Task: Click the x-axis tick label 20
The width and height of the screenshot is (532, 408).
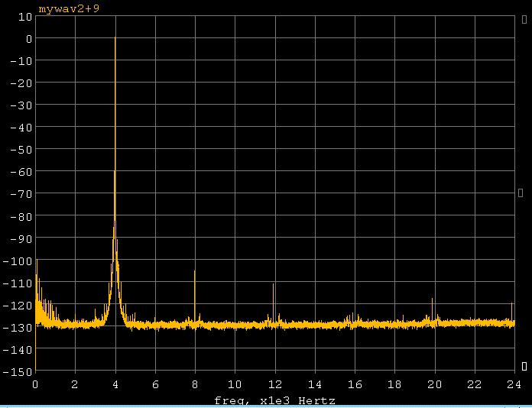Action: (x=435, y=384)
